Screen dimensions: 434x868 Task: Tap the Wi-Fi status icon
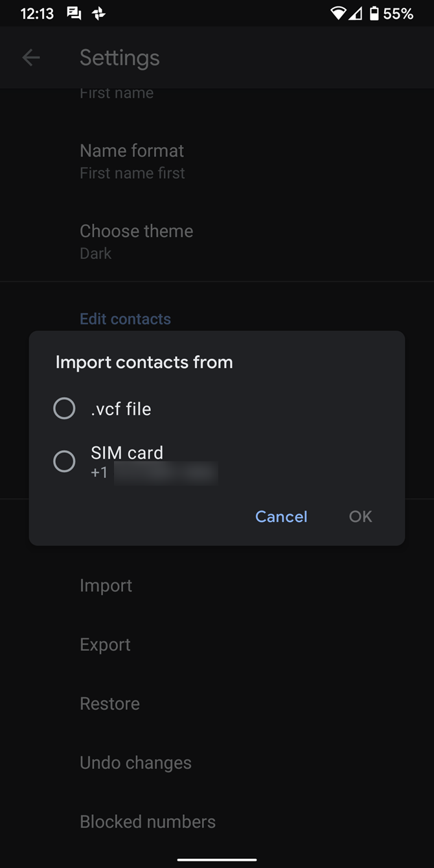[339, 12]
